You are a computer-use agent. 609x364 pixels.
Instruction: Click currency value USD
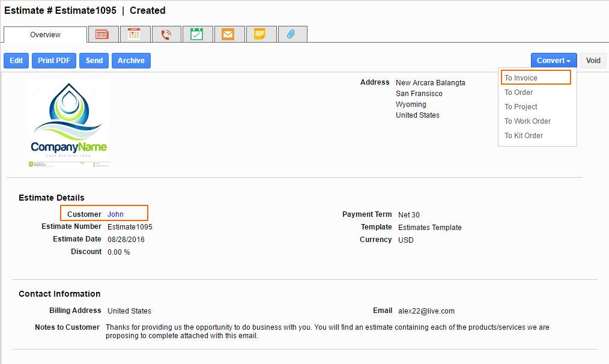tap(406, 240)
